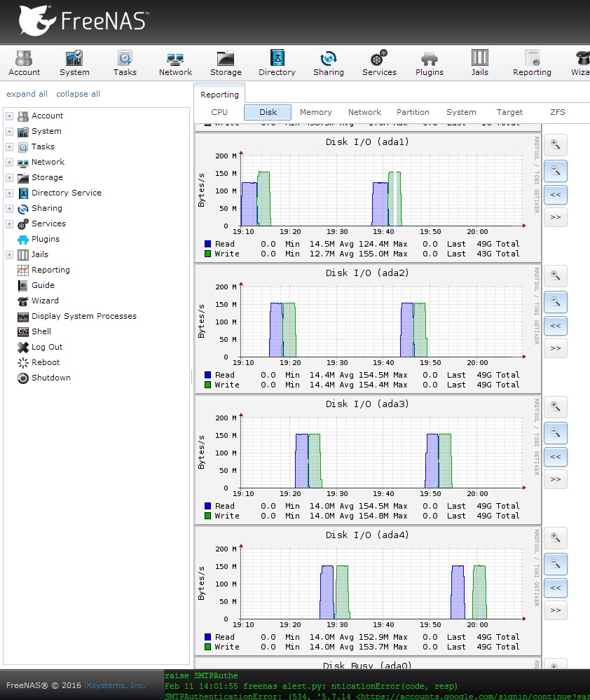590x700 pixels.
Task: Open the iXsystems, Inc. link
Action: coord(115,685)
